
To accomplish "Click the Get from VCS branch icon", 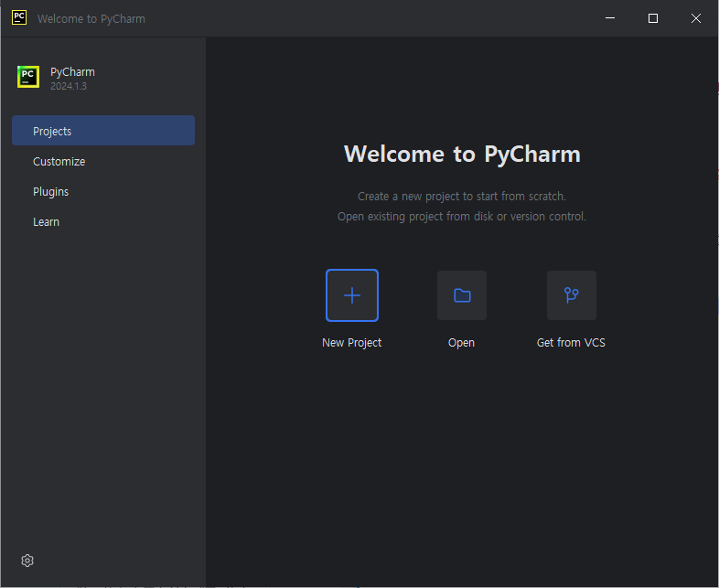I will click(572, 295).
